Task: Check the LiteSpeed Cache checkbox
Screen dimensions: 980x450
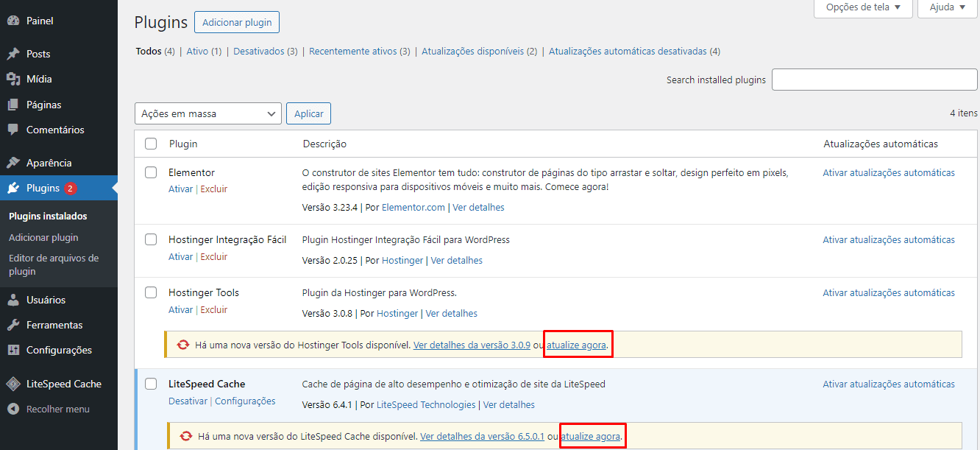Action: pyautogui.click(x=151, y=384)
